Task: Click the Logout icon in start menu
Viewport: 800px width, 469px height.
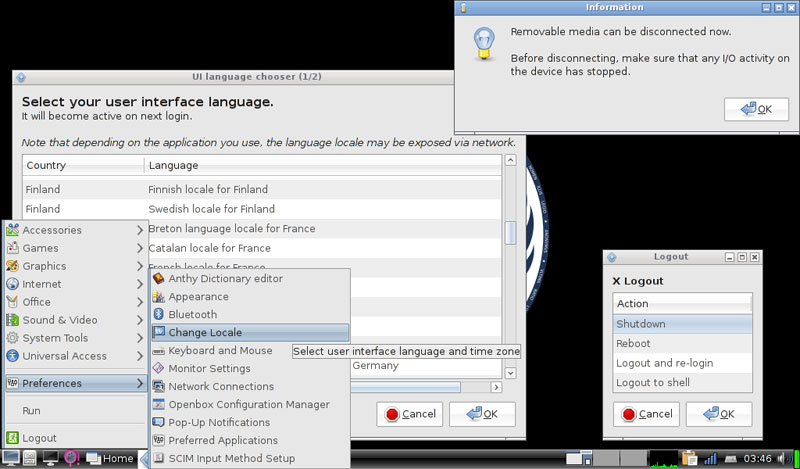Action: tap(13, 438)
